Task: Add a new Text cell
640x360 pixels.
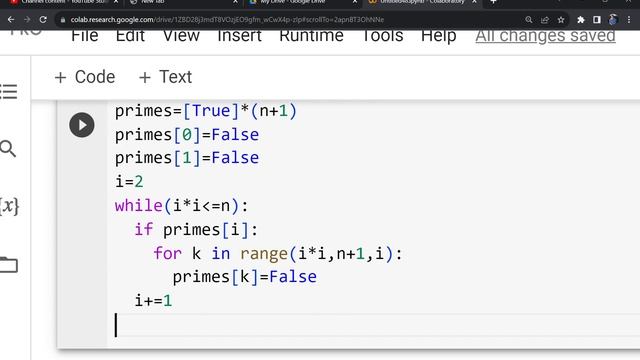Action: click(165, 77)
